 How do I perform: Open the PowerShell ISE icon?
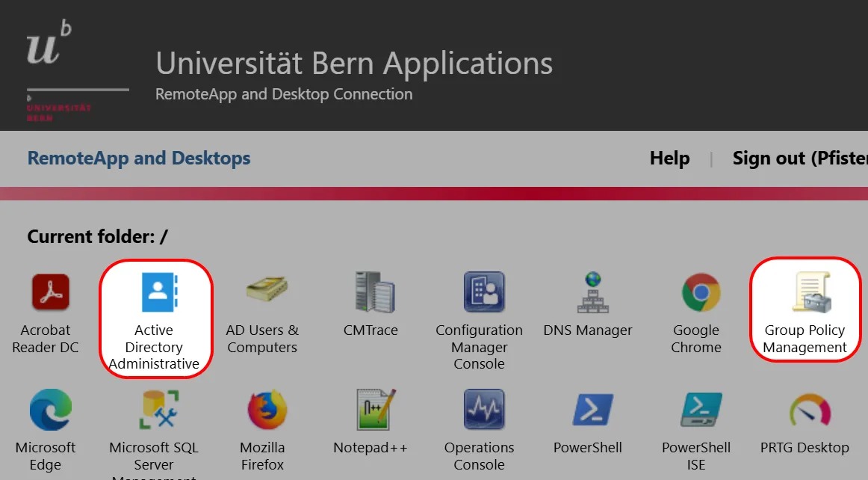[701, 410]
